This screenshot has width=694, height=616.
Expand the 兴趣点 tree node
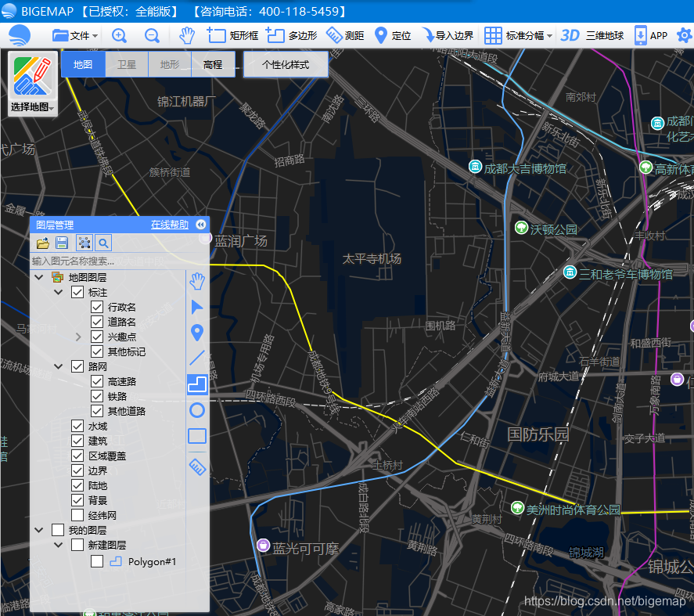(78, 337)
